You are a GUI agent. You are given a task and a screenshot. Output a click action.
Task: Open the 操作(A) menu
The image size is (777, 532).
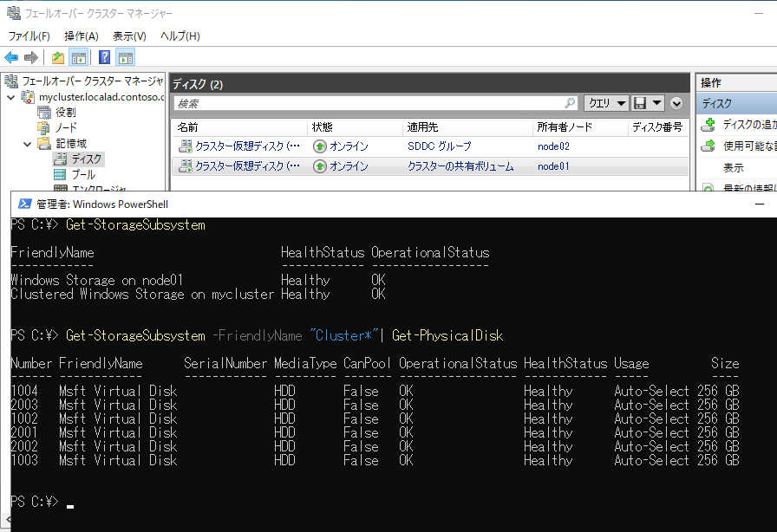point(81,36)
